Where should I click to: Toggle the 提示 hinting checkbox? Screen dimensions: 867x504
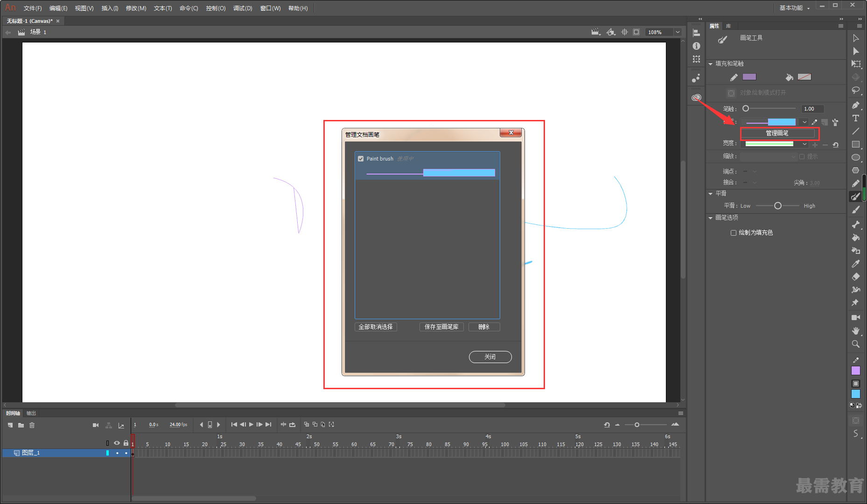coord(802,157)
